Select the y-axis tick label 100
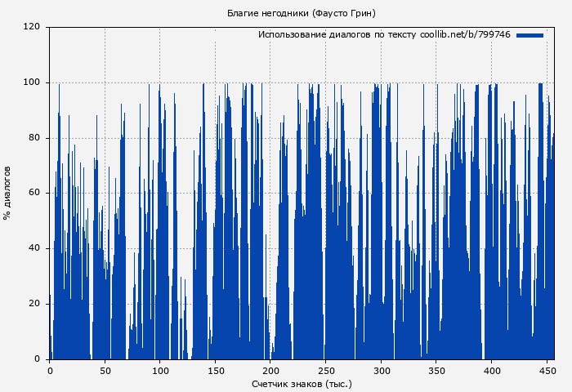This screenshot has height=392, width=572. tap(32, 82)
